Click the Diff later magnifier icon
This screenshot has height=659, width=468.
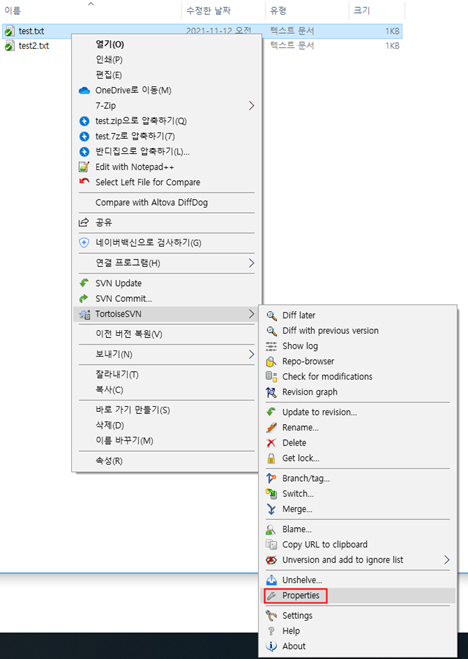click(x=272, y=316)
